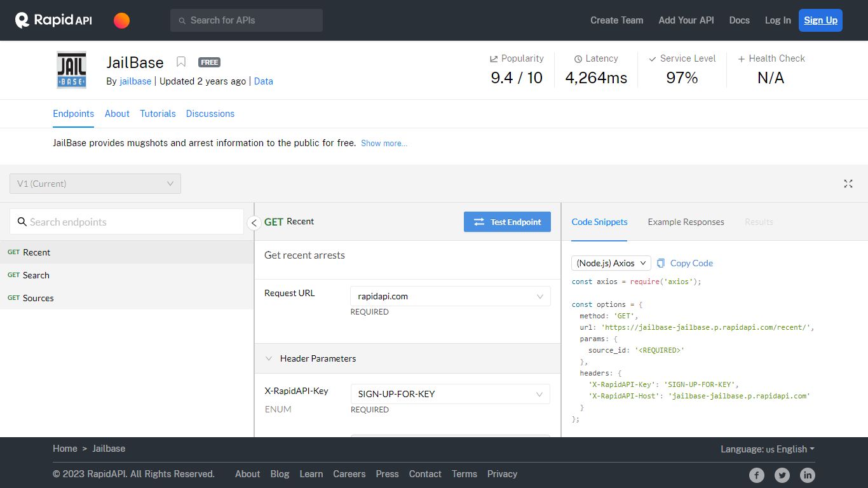
Task: Select the Code Snippets tab
Action: (599, 222)
